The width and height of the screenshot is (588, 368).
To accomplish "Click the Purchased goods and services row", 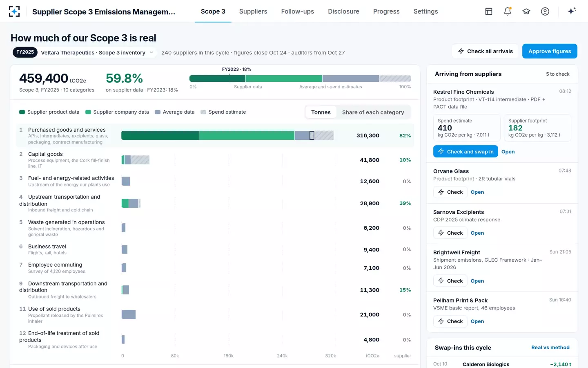I will tap(215, 136).
